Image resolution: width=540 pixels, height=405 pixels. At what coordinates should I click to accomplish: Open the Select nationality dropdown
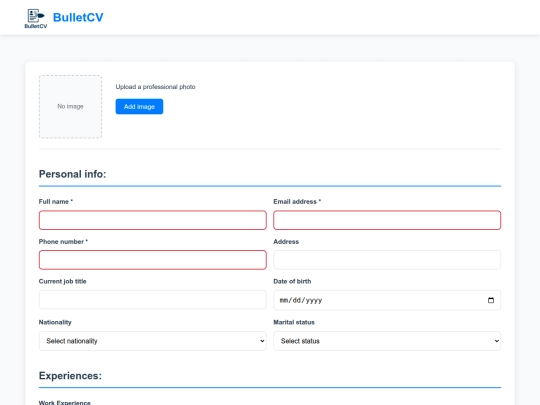[153, 341]
